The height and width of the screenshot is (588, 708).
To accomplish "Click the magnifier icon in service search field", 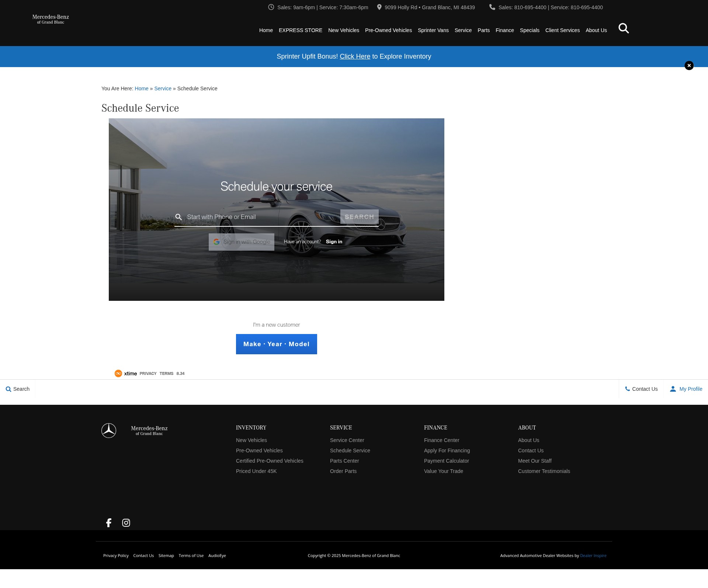I will click(x=178, y=217).
